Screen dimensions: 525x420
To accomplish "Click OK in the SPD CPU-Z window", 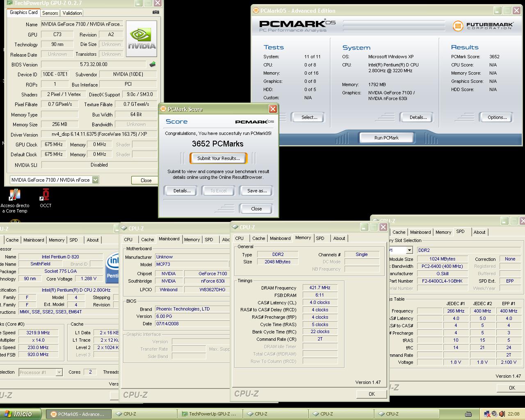I will [x=511, y=388].
